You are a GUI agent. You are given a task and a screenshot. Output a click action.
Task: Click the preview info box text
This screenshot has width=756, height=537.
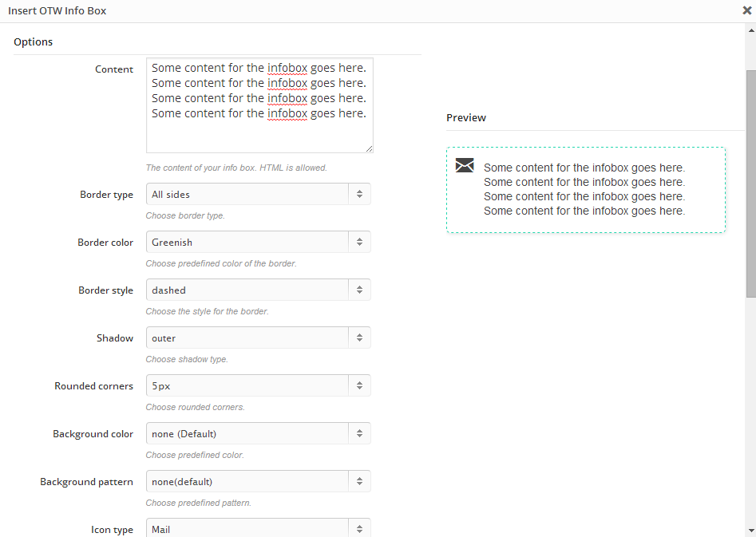pos(584,189)
